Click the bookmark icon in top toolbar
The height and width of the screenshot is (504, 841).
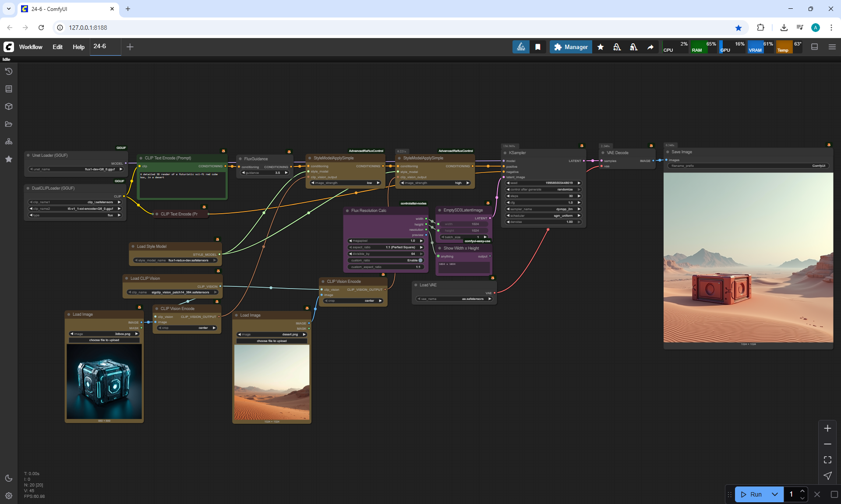click(x=538, y=47)
